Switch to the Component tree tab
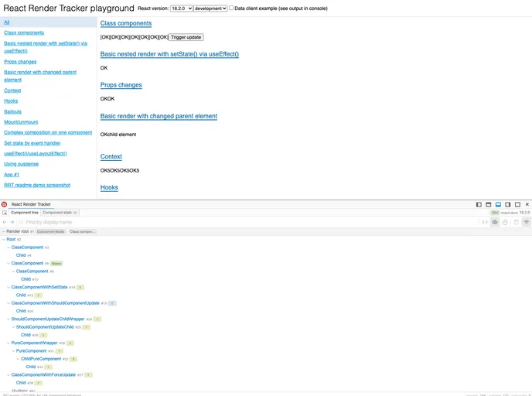The height and width of the screenshot is (396, 532). coord(25,213)
